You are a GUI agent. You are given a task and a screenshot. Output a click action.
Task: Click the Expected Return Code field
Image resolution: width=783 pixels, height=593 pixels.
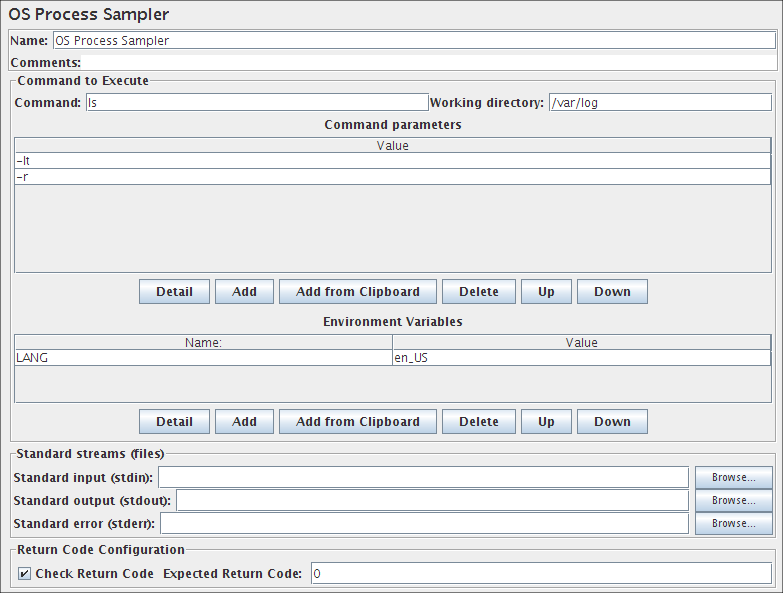click(x=540, y=574)
